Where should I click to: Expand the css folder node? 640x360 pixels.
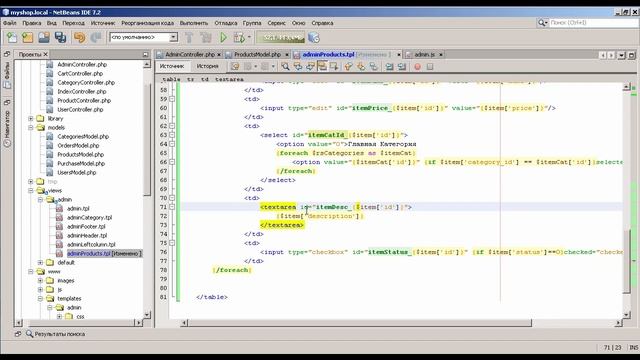pos(59,316)
